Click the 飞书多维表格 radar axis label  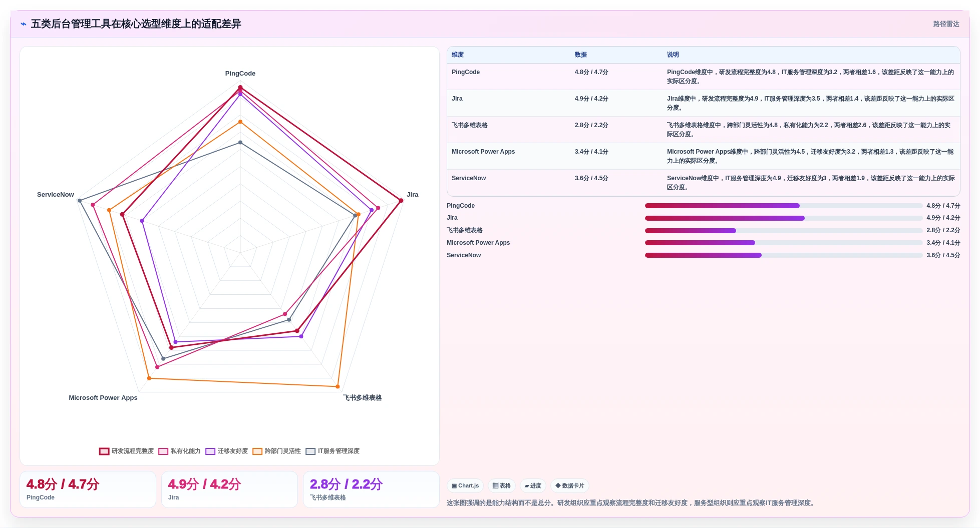(x=363, y=397)
